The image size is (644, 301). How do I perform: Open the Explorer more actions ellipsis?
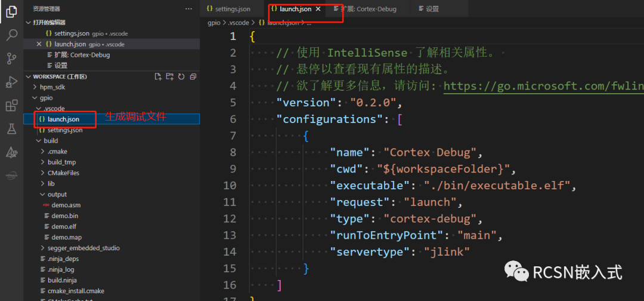(188, 8)
